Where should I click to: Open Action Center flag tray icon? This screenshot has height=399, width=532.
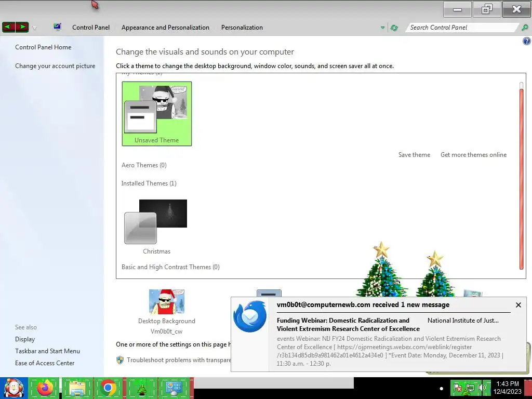[457, 388]
